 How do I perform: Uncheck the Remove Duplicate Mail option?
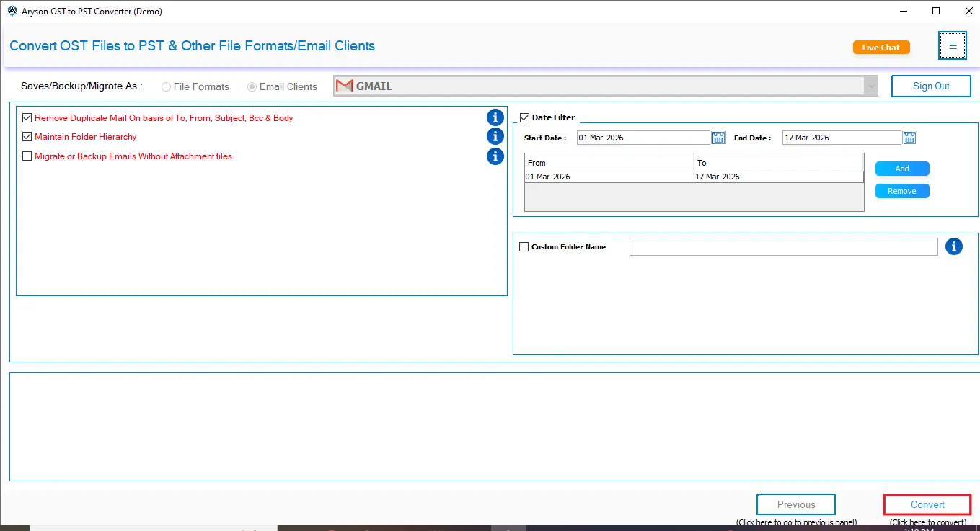click(27, 117)
